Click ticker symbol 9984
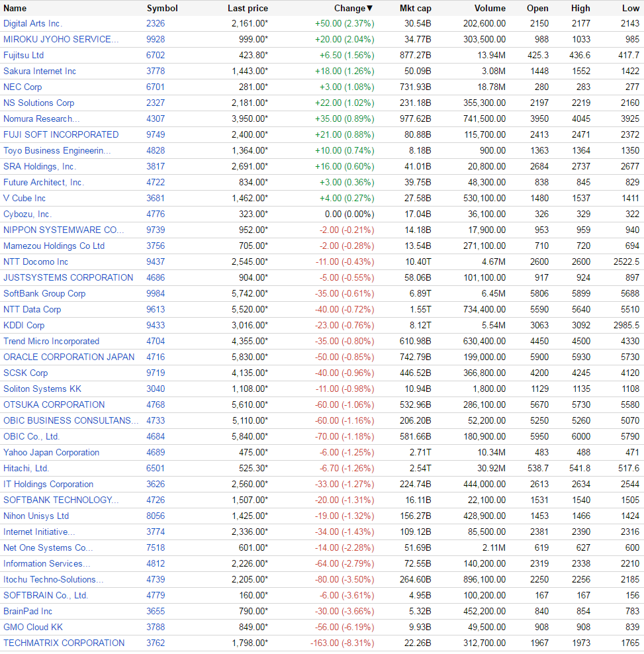 (156, 293)
